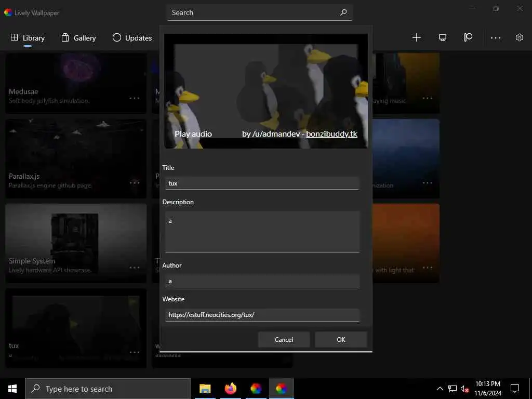
Task: Open options dots on Medusae card
Action: (x=135, y=98)
